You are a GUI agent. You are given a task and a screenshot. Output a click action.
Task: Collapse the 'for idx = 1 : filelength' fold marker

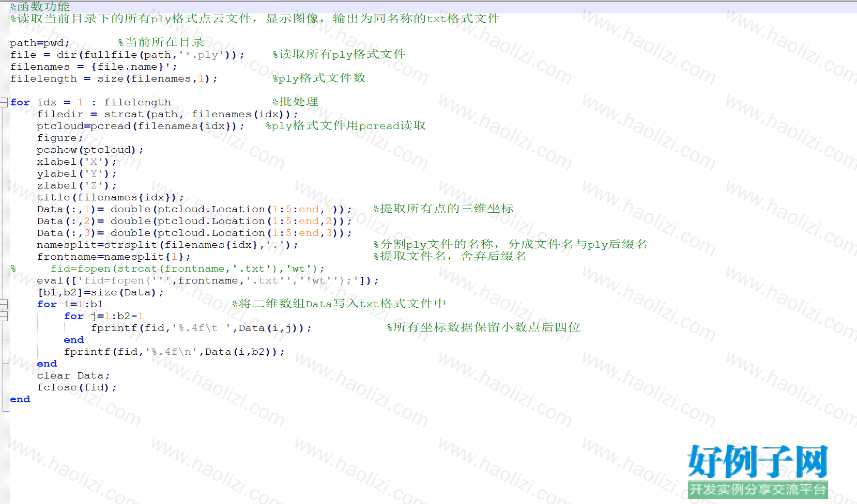click(4, 102)
